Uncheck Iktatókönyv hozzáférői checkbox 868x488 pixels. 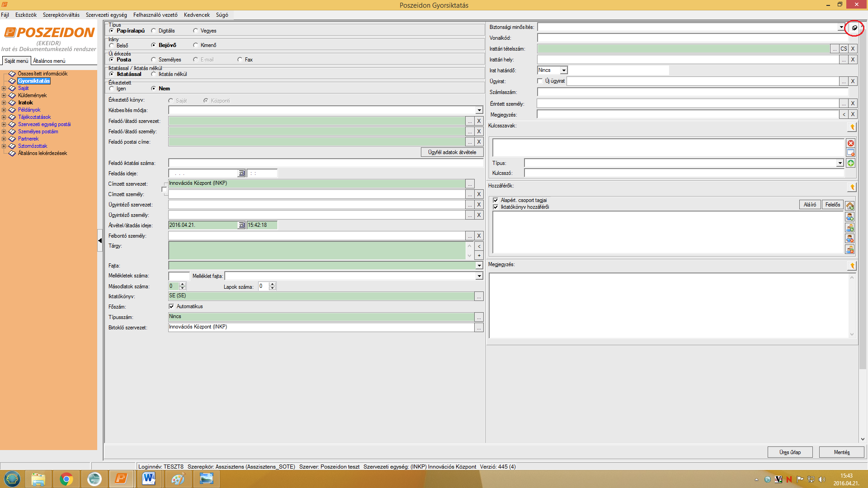point(495,207)
